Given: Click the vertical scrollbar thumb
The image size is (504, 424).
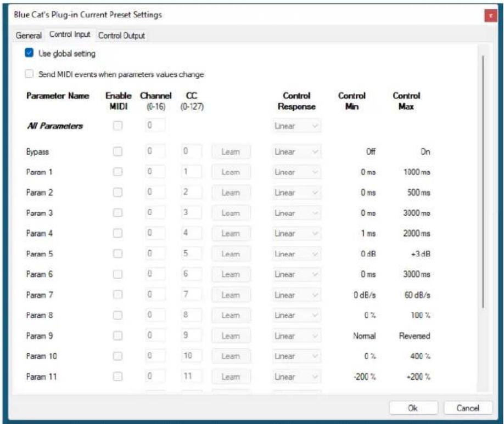Looking at the screenshot, I should 483,182.
